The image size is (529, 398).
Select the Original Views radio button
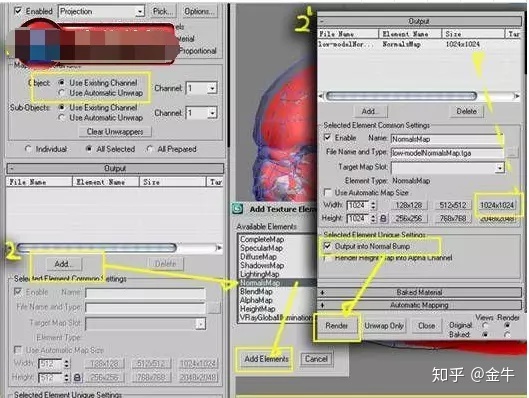[x=485, y=325]
